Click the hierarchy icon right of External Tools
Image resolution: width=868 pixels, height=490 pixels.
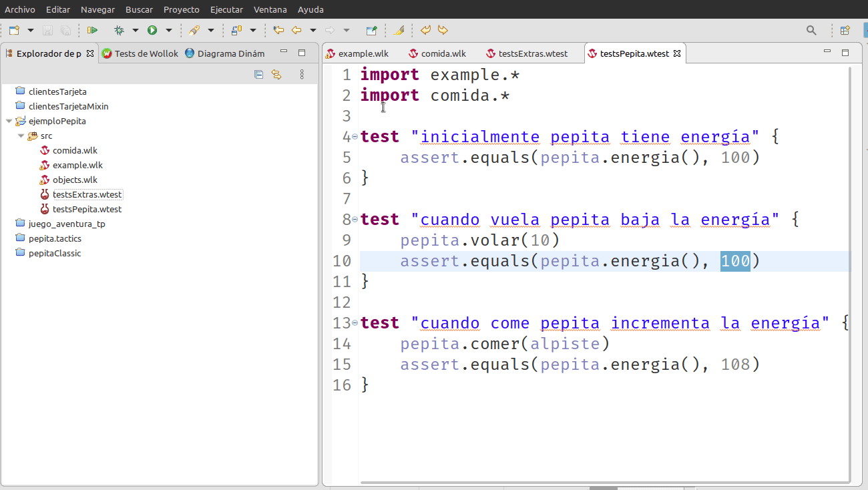[236, 30]
